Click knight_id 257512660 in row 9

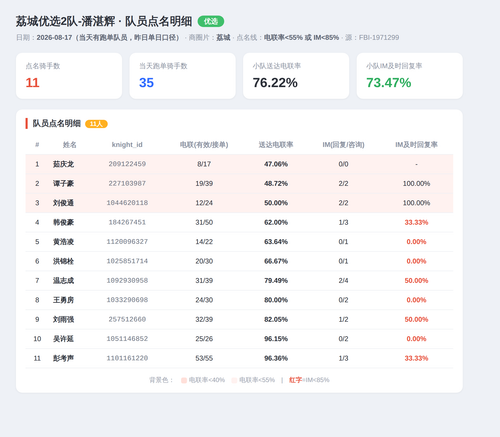(127, 319)
